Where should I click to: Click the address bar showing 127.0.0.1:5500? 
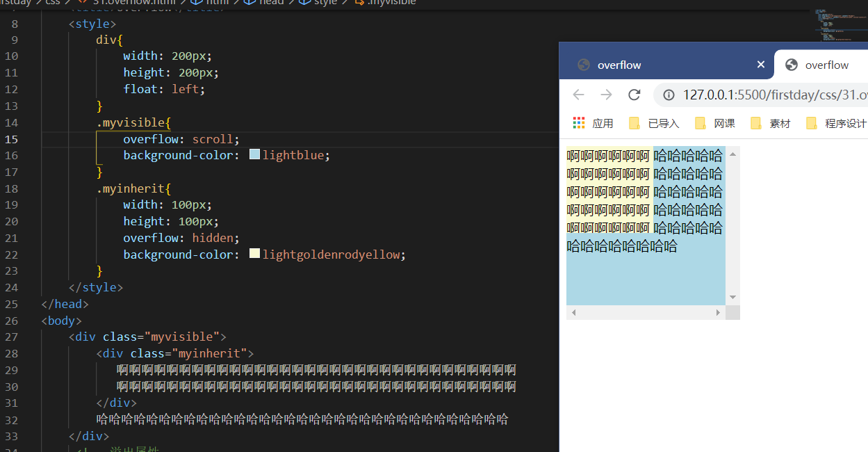click(762, 95)
